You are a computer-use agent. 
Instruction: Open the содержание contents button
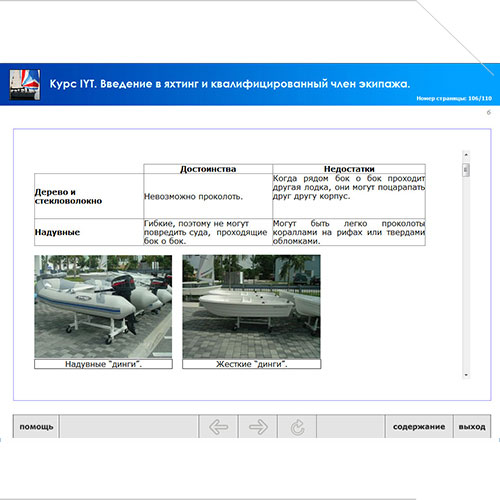[x=419, y=427]
